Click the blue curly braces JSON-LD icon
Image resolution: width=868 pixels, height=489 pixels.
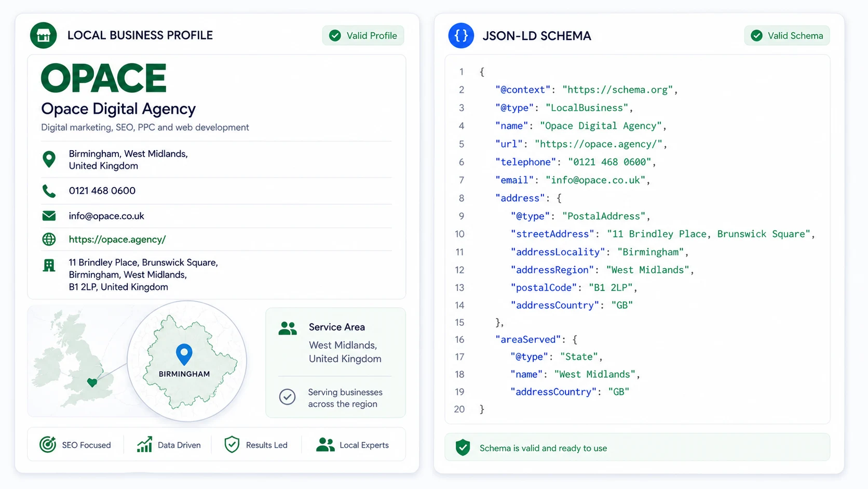point(461,36)
